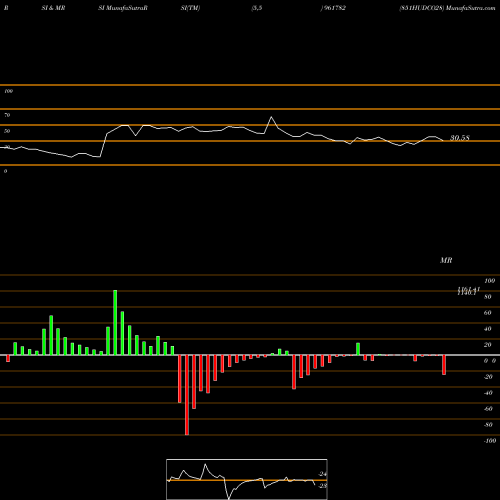Click the 70 label on RSI axis

(7, 115)
